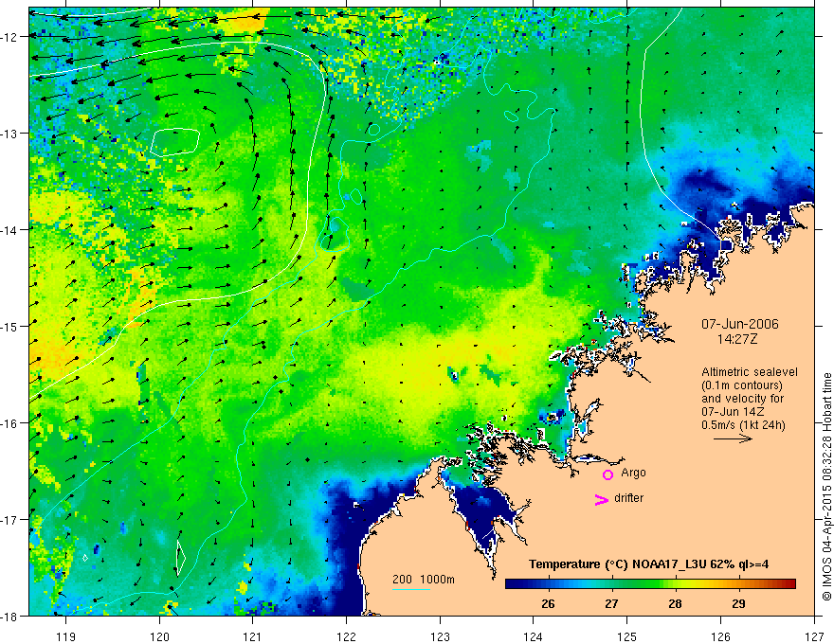Click the color bar label '26'
The height and width of the screenshot is (644, 834).
point(548,603)
